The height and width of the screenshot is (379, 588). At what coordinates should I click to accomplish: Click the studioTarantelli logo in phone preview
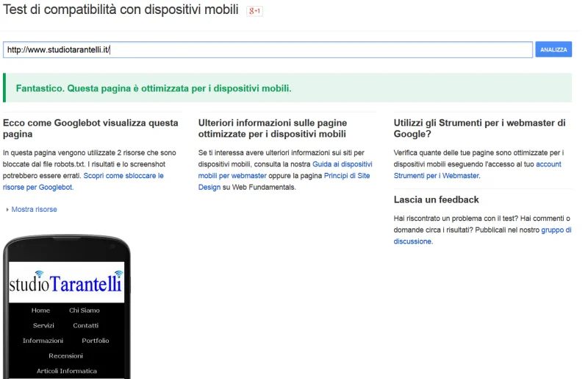point(66,282)
